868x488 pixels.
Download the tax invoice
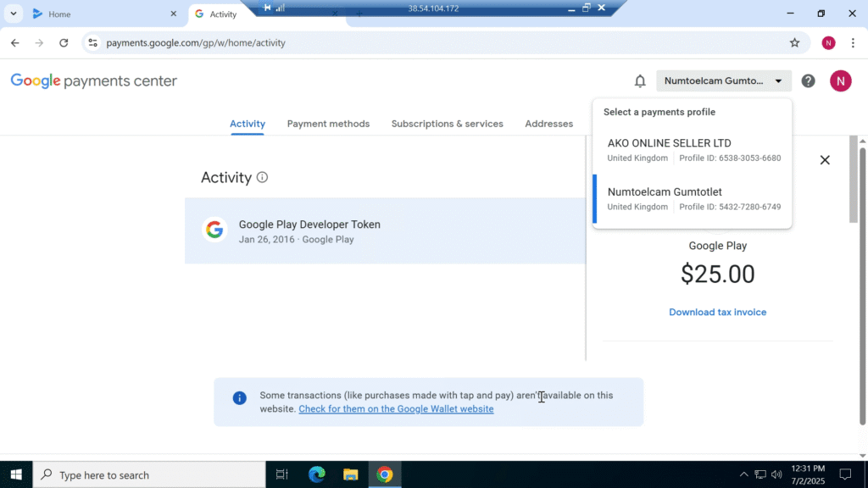pos(717,312)
